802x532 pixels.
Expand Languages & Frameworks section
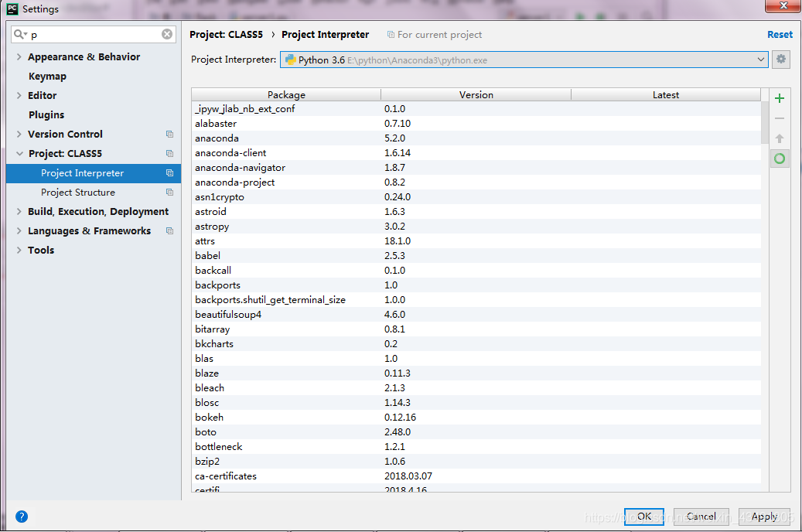coord(19,230)
